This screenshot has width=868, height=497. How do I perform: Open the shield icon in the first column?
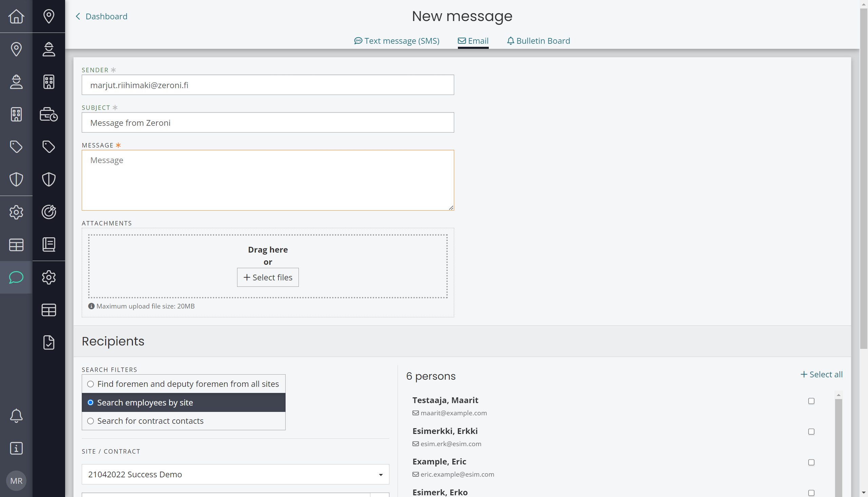16,180
